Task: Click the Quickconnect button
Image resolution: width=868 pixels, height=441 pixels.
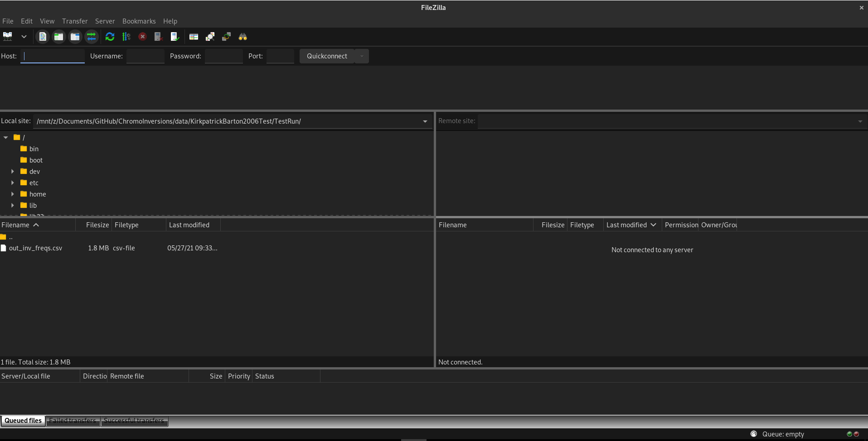Action: [x=327, y=56]
